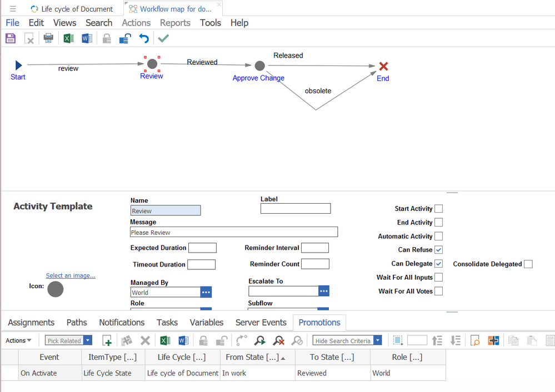
Task: Click the Message text field
Action: (x=234, y=232)
